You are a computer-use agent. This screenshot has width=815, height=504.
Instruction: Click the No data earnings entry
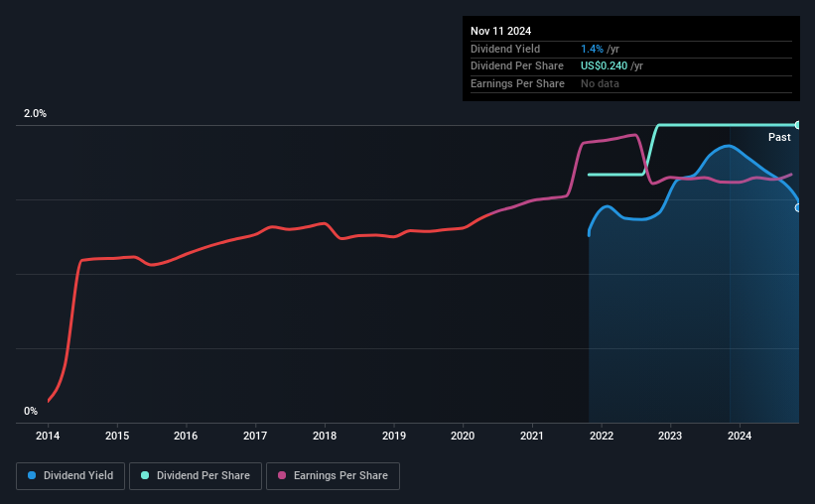[x=600, y=83]
